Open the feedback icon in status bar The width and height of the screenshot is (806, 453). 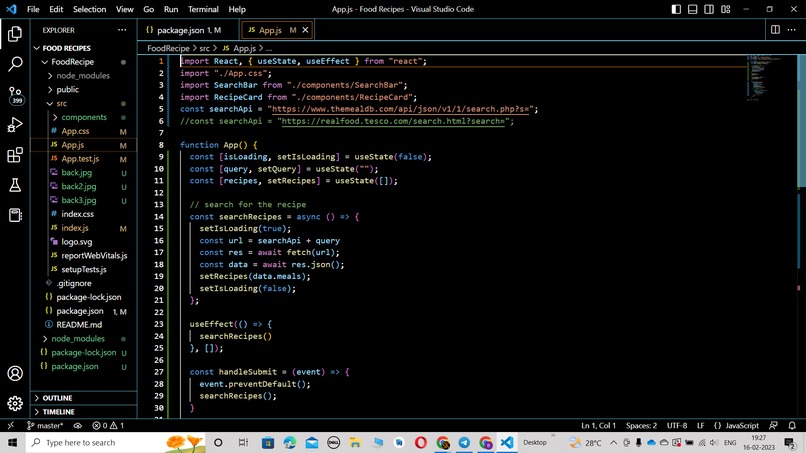(x=773, y=426)
